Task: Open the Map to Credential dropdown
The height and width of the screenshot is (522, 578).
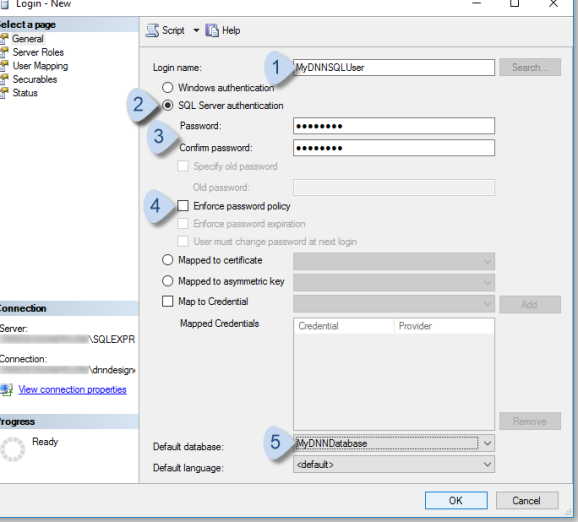Action: click(x=394, y=304)
